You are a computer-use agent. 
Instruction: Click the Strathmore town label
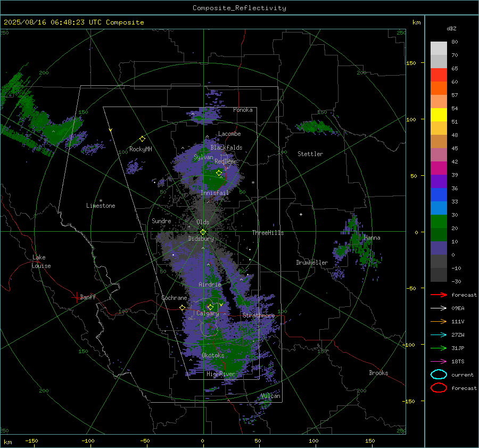pyautogui.click(x=259, y=315)
